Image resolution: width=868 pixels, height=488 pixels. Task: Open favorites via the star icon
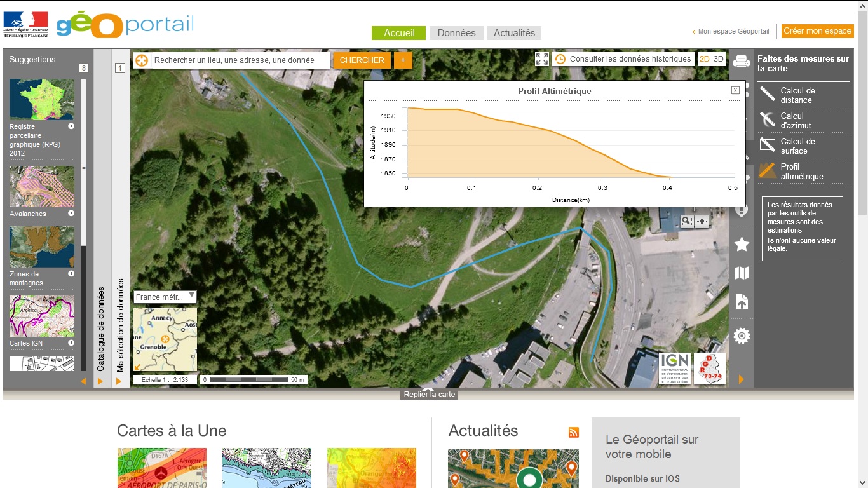click(x=742, y=244)
